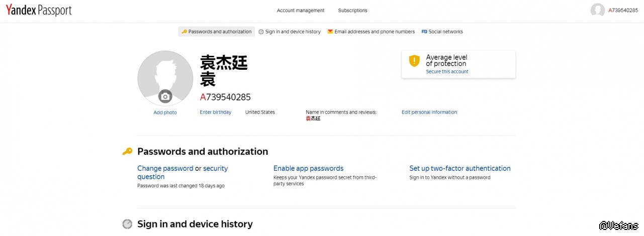This screenshot has width=644, height=236.
Task: Click the clock icon beside Sign in history
Action: tap(127, 224)
